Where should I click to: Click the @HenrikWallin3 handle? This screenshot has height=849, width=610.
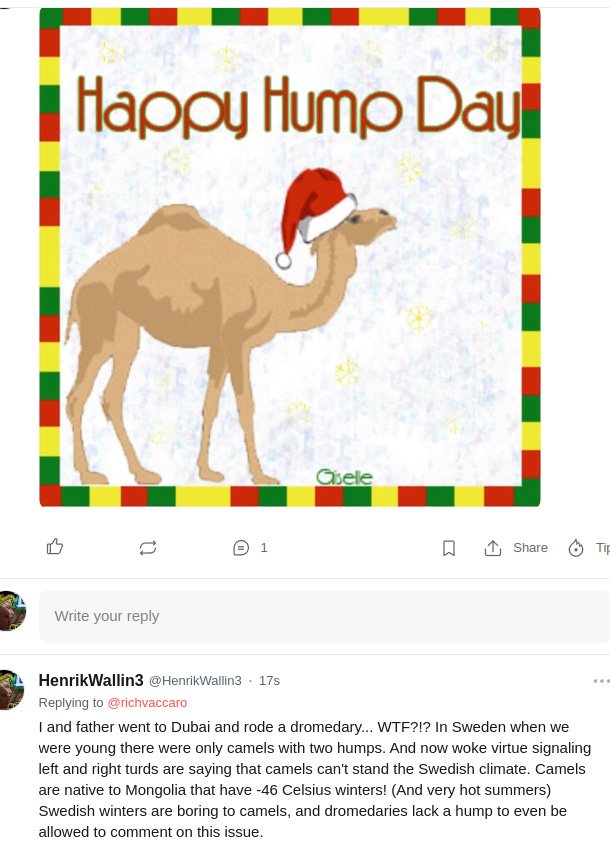point(195,681)
